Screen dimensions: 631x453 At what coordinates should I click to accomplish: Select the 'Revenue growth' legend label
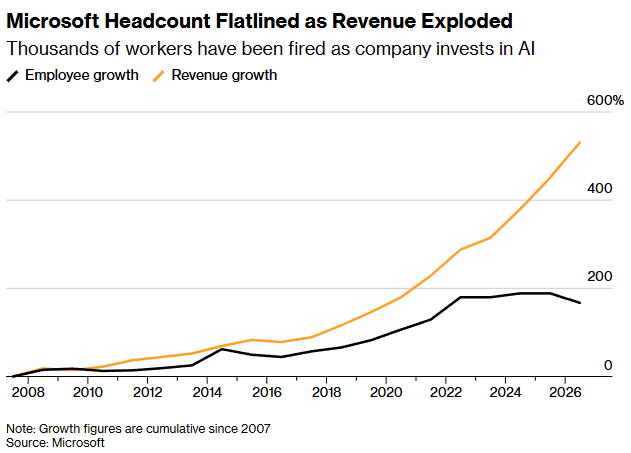(224, 75)
